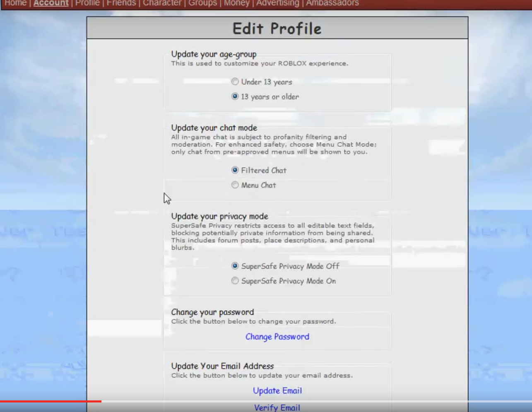
Task: Click the Update Your Email Address heading
Action: [x=223, y=366]
